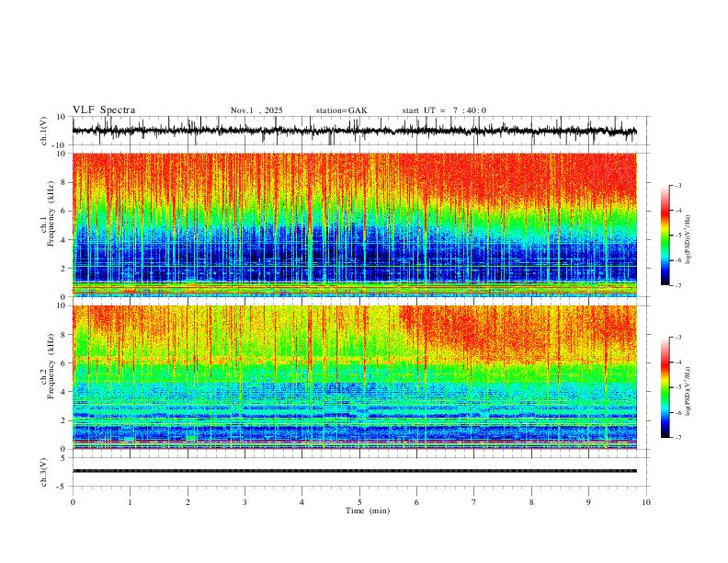Click inside the ch.1 spectrogram panel
Screen dimensions: 728x563
[x=354, y=224]
